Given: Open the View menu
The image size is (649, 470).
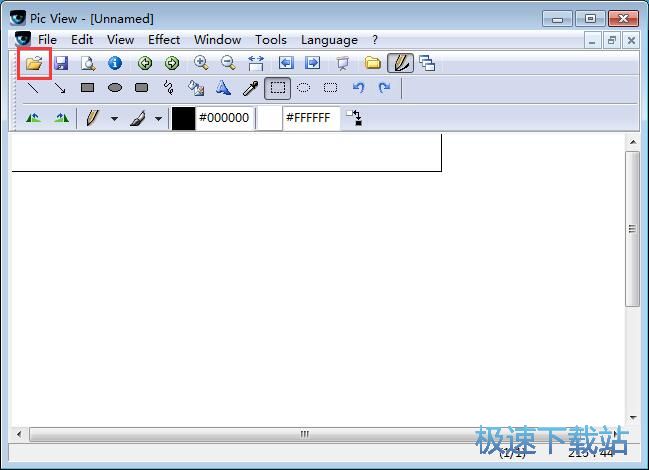Looking at the screenshot, I should (120, 40).
